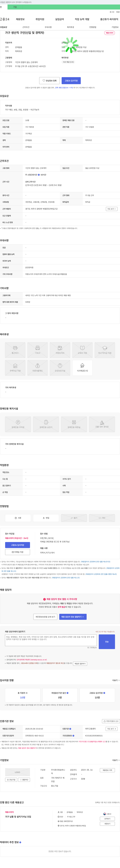
Task: Click info icon next to 인증기관
Action: pos(70,729)
